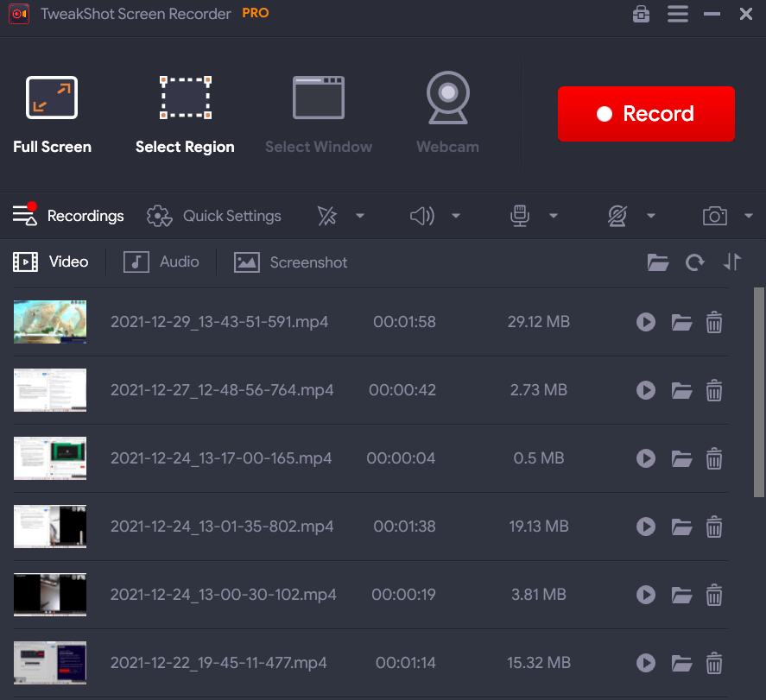766x700 pixels.
Task: Click the speaker audio icon
Action: pos(422,216)
